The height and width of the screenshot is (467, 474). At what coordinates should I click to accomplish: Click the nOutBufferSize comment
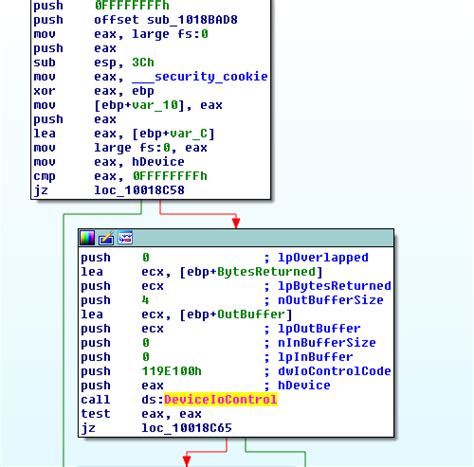(331, 300)
